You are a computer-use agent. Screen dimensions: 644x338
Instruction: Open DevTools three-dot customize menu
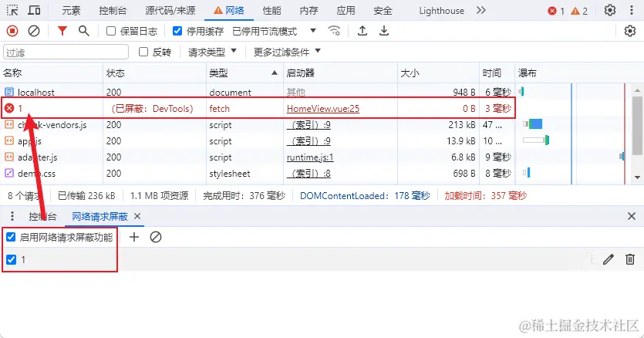632,10
